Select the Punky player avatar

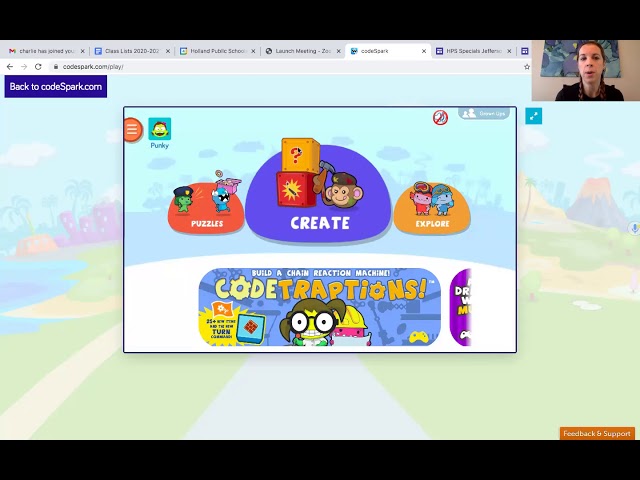click(160, 129)
